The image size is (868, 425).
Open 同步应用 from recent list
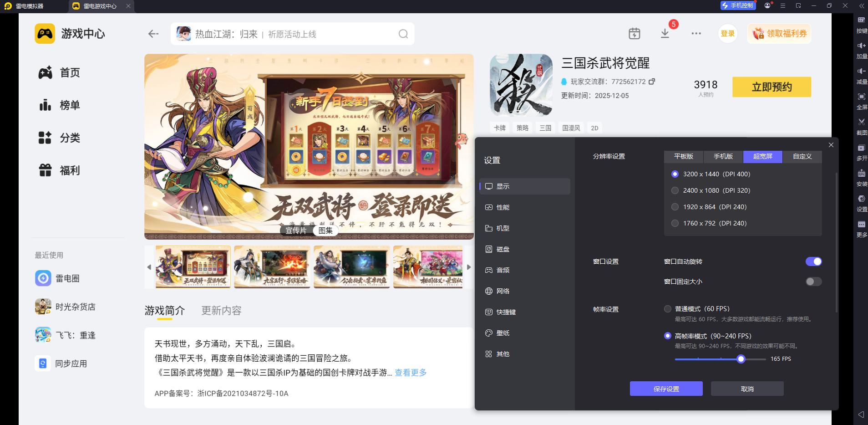point(61,364)
